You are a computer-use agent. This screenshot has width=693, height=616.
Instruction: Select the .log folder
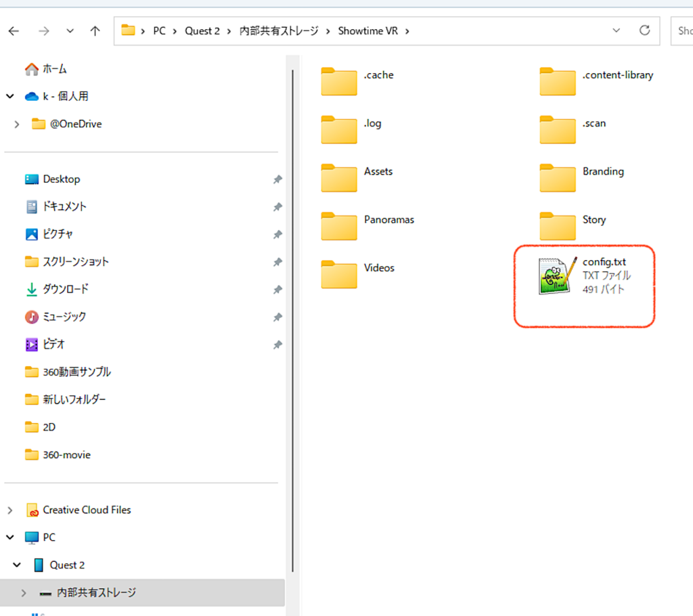[351, 129]
